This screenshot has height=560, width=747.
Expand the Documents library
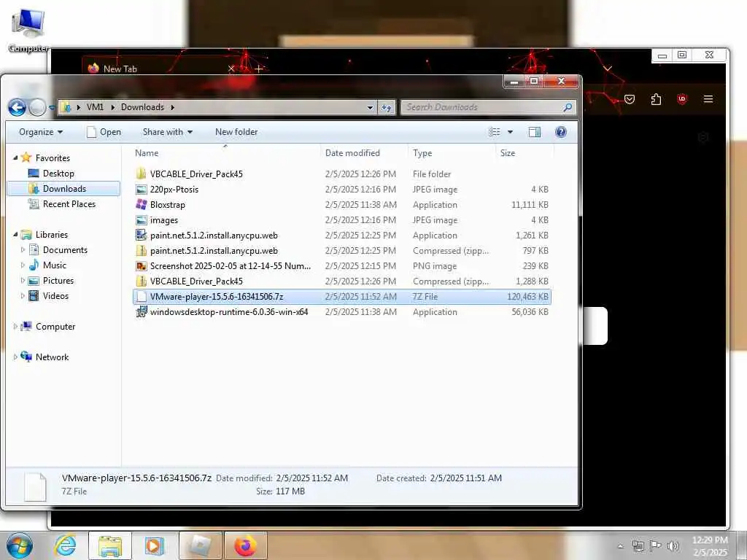(23, 249)
